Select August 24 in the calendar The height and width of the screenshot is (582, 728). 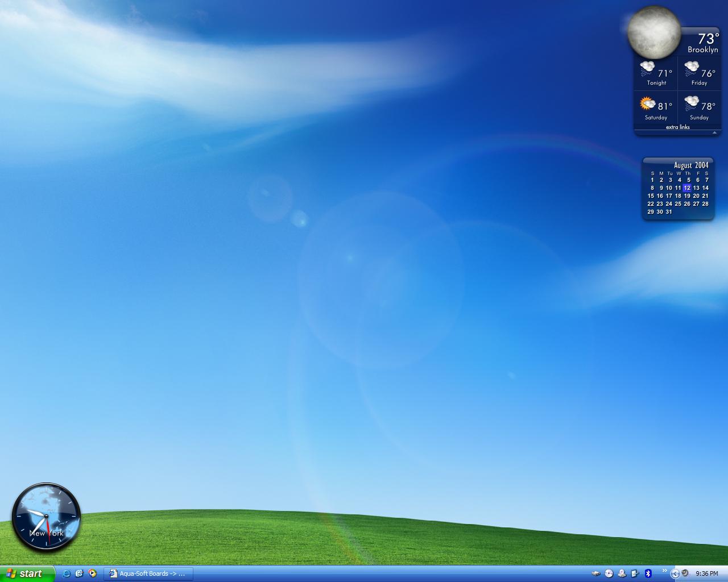point(669,203)
